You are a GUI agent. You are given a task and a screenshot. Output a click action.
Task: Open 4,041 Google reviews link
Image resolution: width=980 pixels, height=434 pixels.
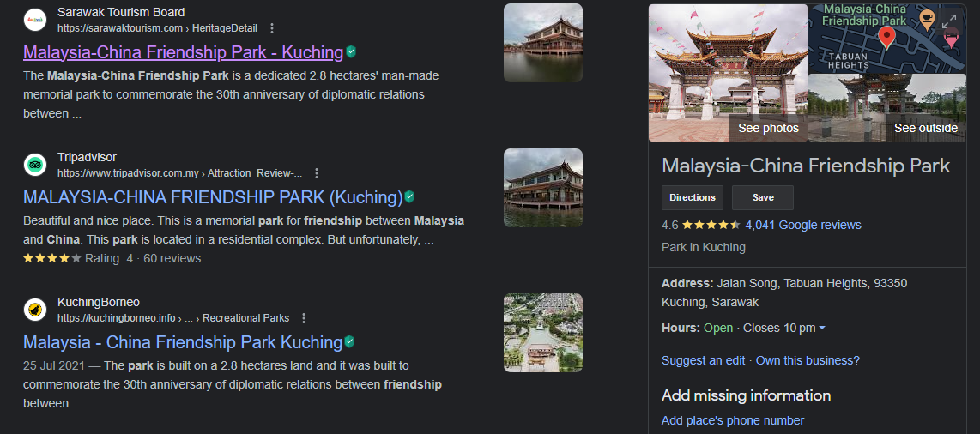803,225
